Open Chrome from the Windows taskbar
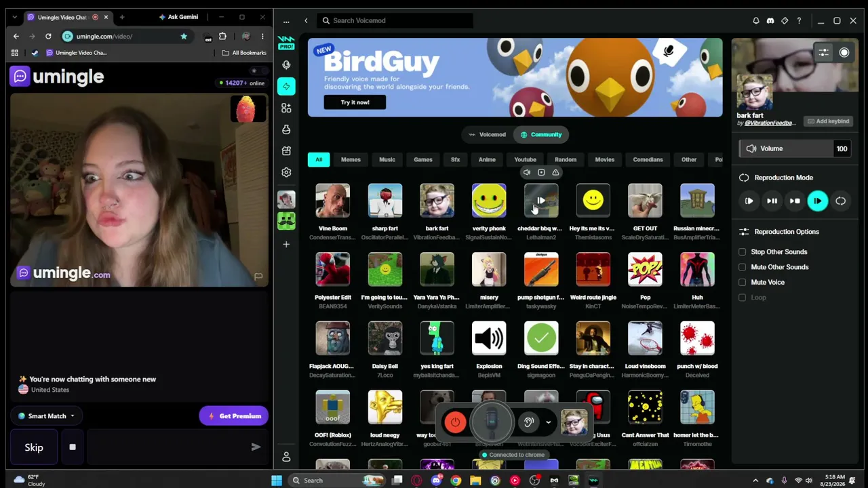This screenshot has height=488, width=868. 456,481
